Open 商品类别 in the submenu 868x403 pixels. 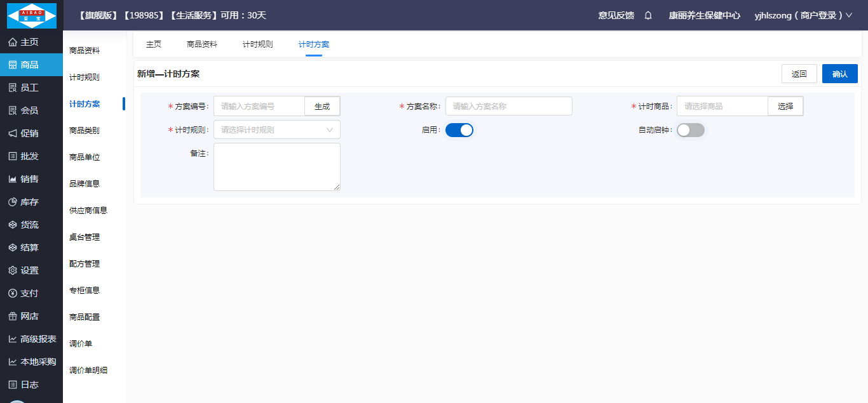pos(85,131)
